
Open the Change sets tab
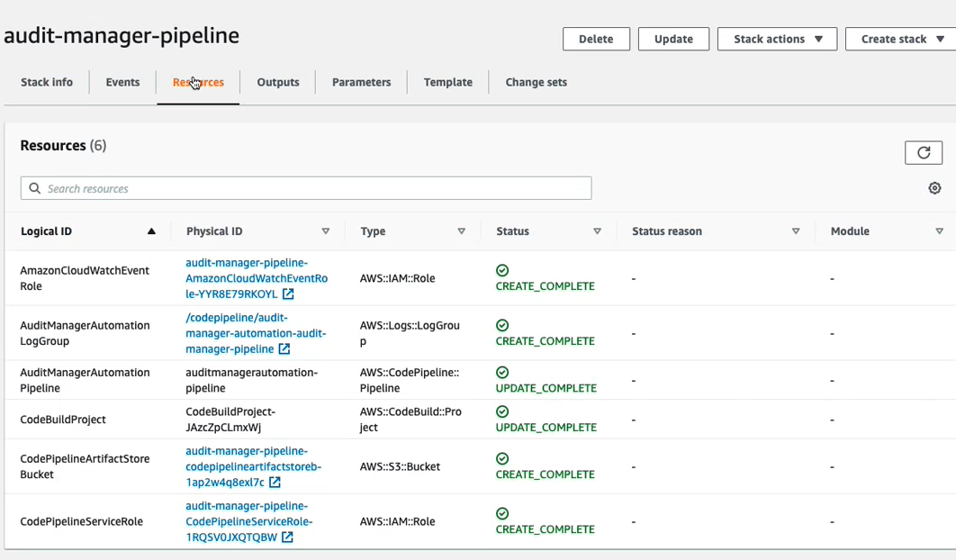click(x=536, y=82)
